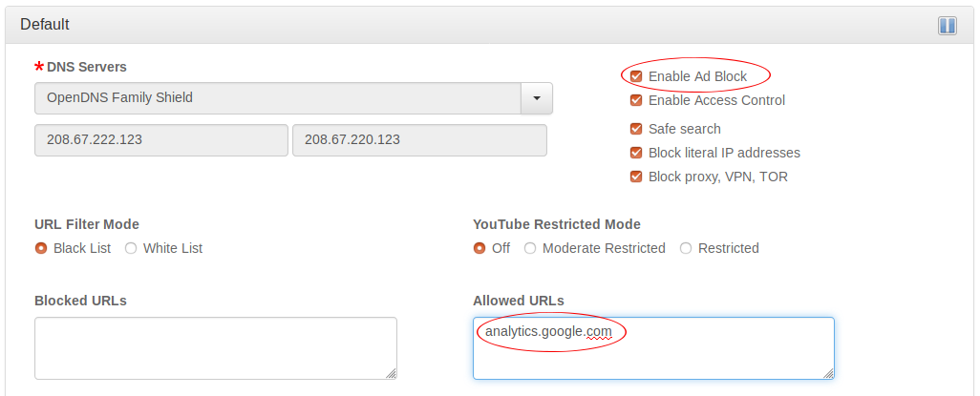This screenshot has width=980, height=396.
Task: Select Black List URL filter mode
Action: [x=41, y=248]
